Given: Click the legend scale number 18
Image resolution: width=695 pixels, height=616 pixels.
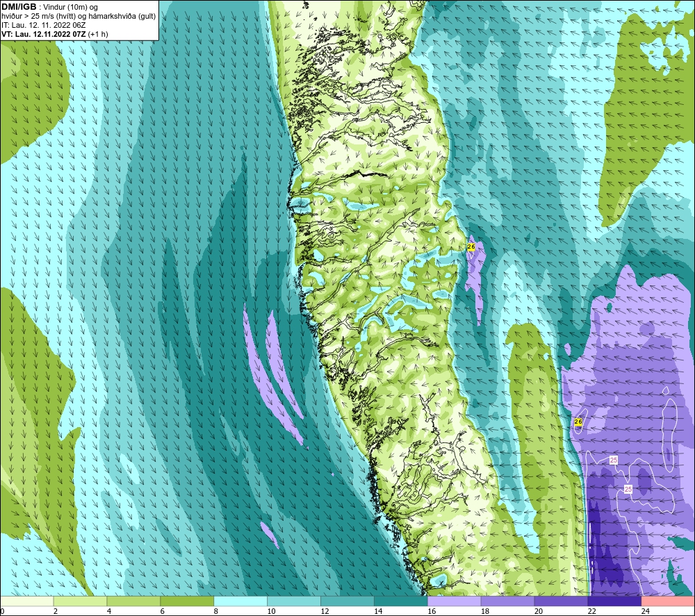Looking at the screenshot, I should click(485, 611).
